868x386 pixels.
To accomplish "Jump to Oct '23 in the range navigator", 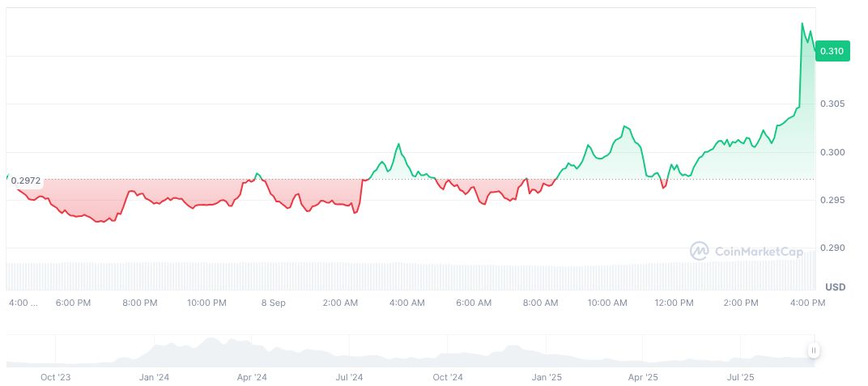I will [56, 377].
